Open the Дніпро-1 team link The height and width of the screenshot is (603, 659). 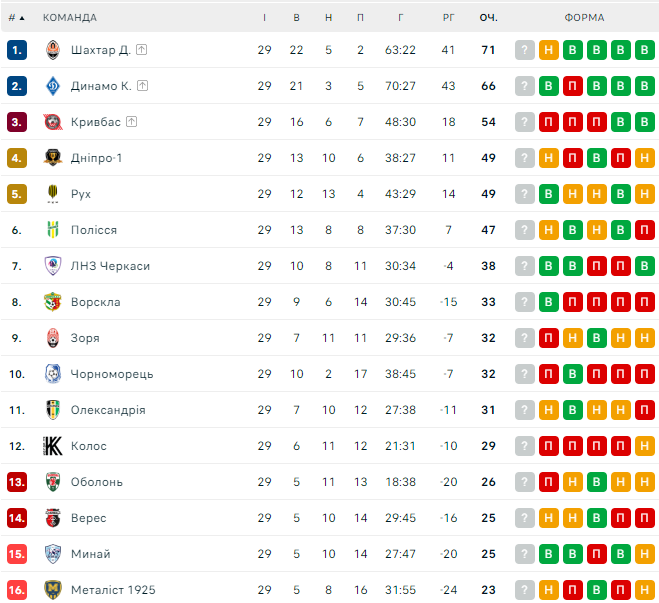pyautogui.click(x=96, y=158)
